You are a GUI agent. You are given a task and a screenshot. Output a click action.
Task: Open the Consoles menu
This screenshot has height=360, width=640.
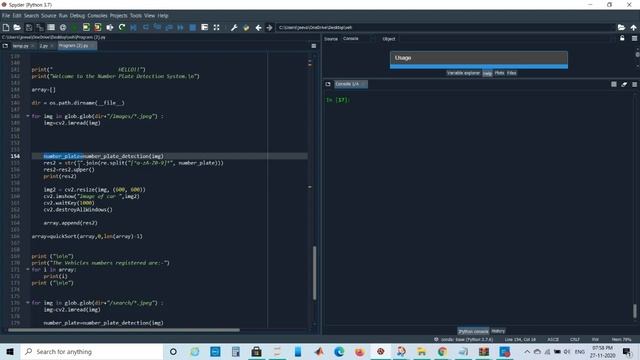(x=97, y=16)
